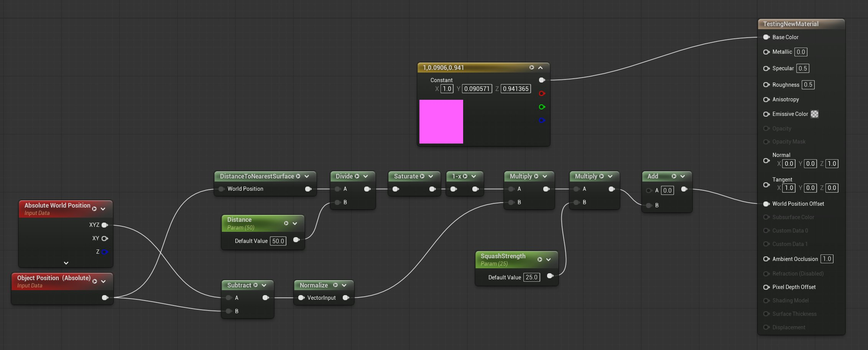The width and height of the screenshot is (868, 350).
Task: Click the SquashStrength output pin
Action: [550, 276]
